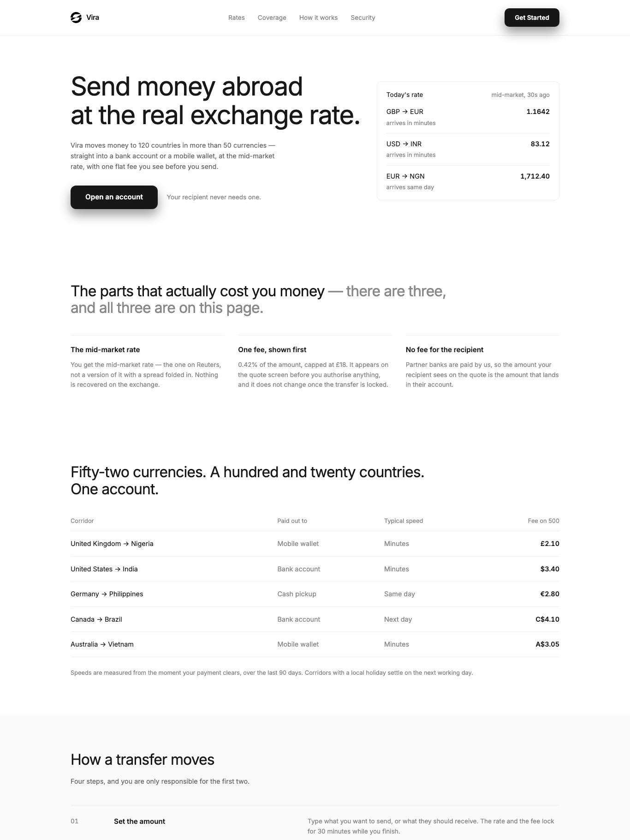
Task: Select the EUR → NGN rate row
Action: pos(468,181)
